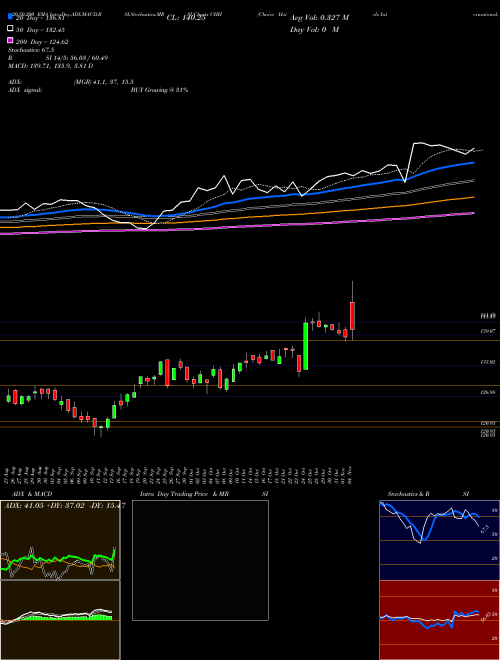The height and width of the screenshot is (660, 500).
Task: Click the tall green breakout candlestick
Action: pyautogui.click(x=306, y=346)
